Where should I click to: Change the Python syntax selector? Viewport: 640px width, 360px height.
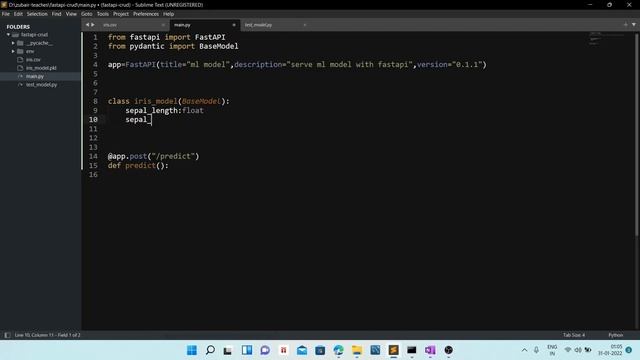(x=616, y=335)
